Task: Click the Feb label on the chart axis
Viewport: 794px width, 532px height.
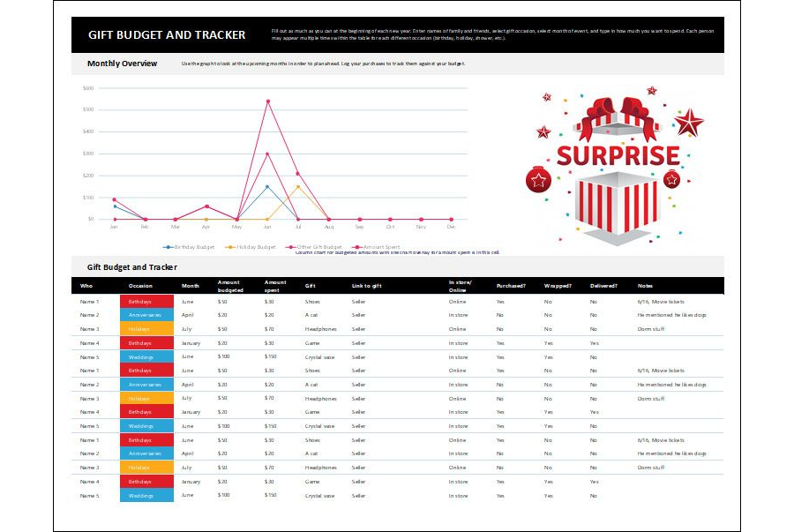Action: coord(145,227)
